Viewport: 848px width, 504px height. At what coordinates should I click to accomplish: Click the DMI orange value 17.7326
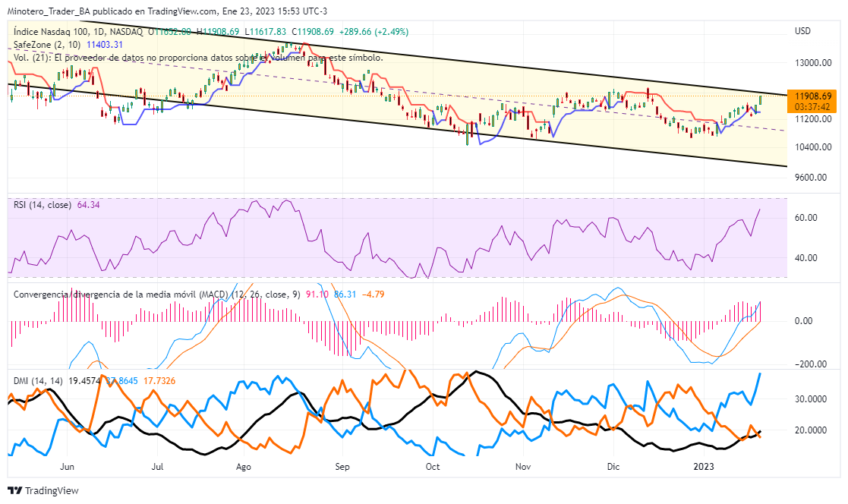[159, 381]
